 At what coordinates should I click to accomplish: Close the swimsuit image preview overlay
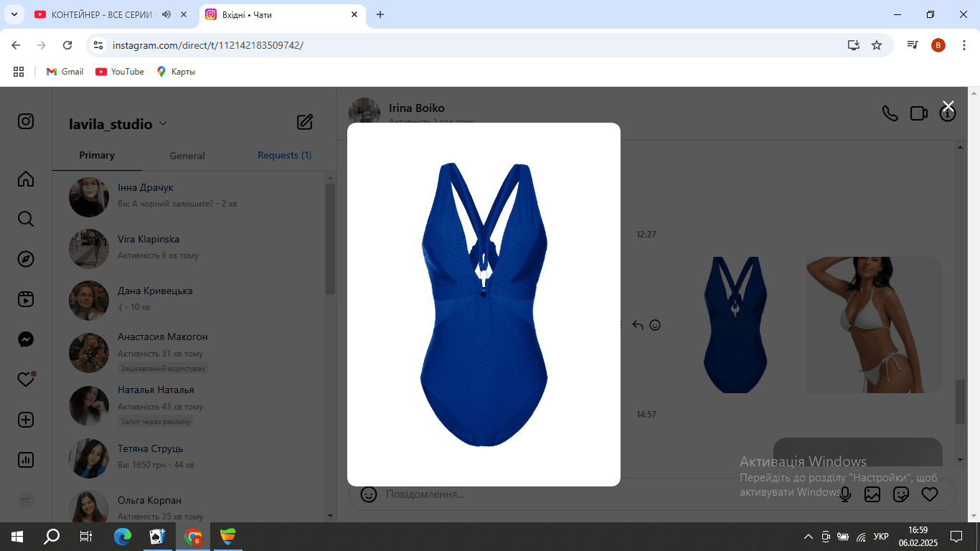(948, 106)
